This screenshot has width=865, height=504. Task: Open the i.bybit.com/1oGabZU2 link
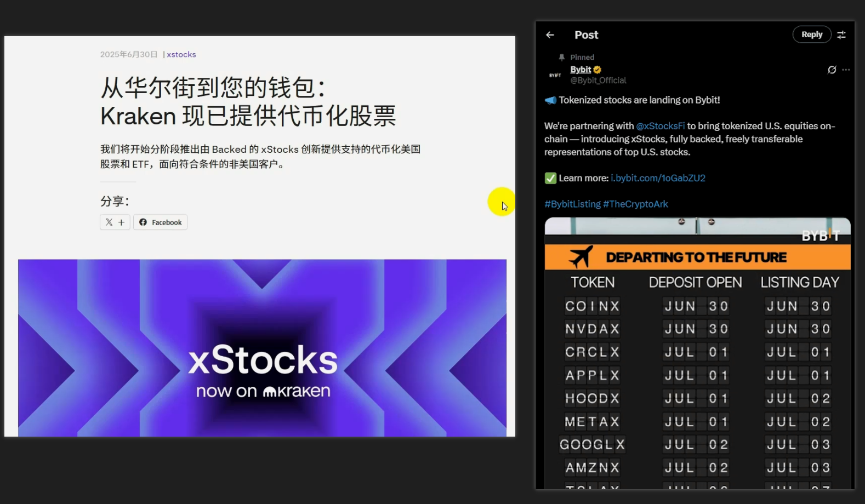[658, 178]
